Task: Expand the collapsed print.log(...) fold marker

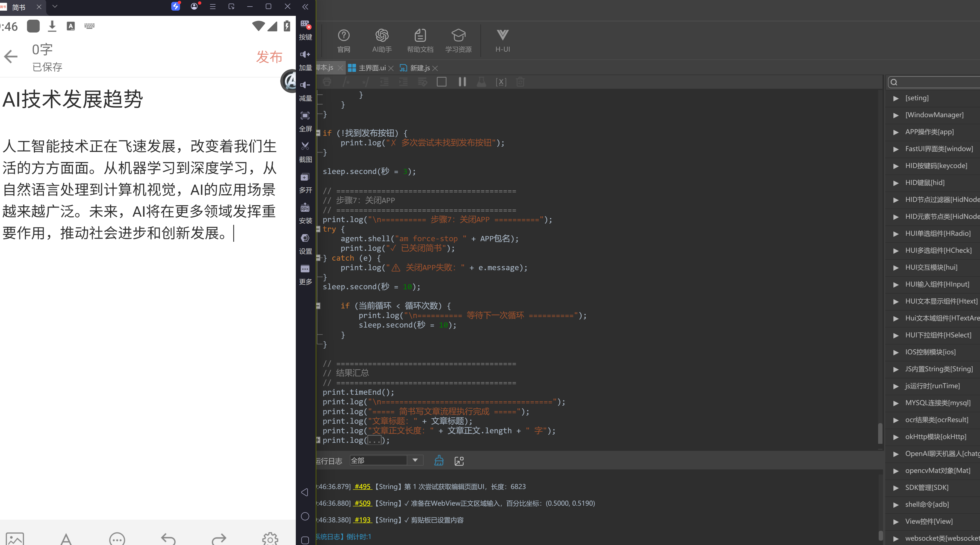Action: tap(318, 440)
